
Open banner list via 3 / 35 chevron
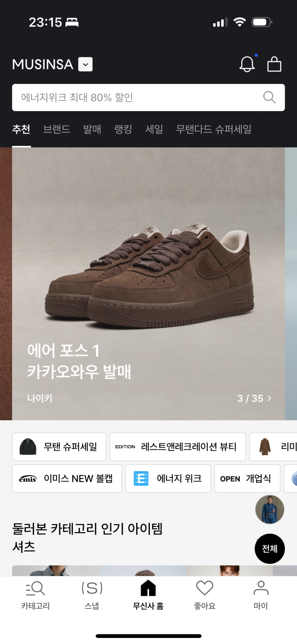[x=254, y=398]
